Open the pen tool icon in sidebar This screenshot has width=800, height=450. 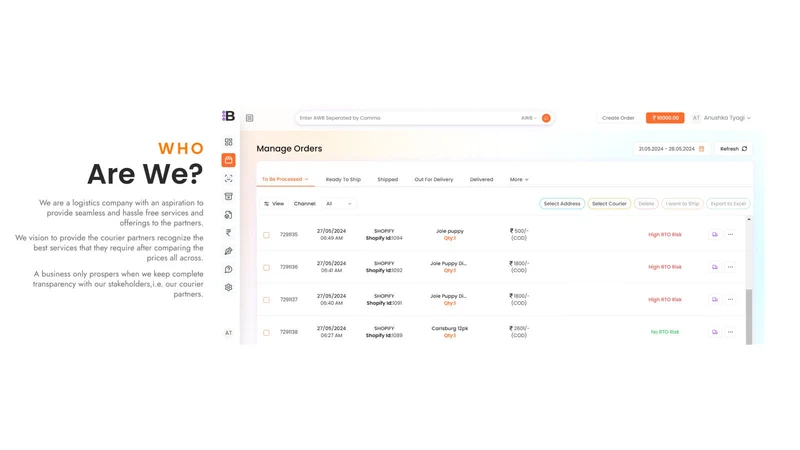[229, 251]
